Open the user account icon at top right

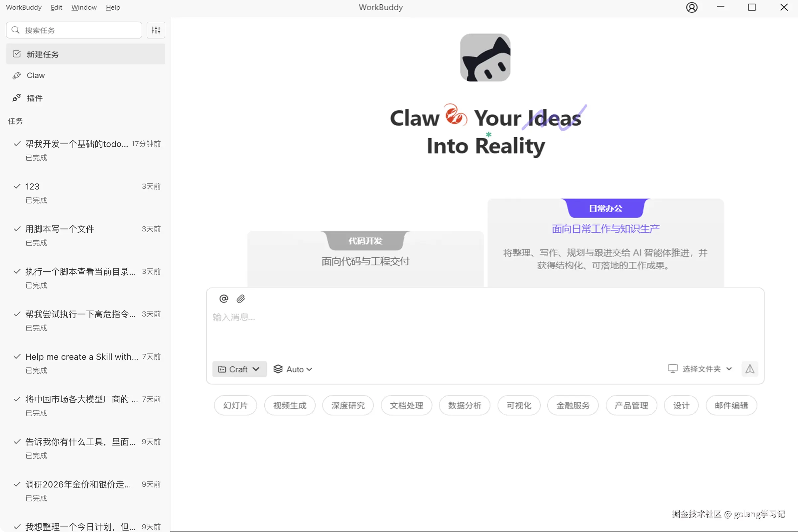(x=692, y=7)
